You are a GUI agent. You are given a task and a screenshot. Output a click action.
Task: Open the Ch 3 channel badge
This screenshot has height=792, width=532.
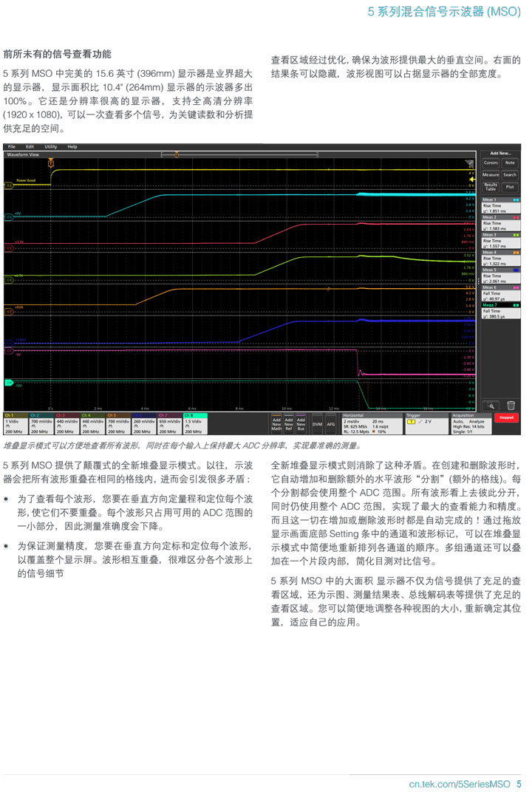[67, 424]
